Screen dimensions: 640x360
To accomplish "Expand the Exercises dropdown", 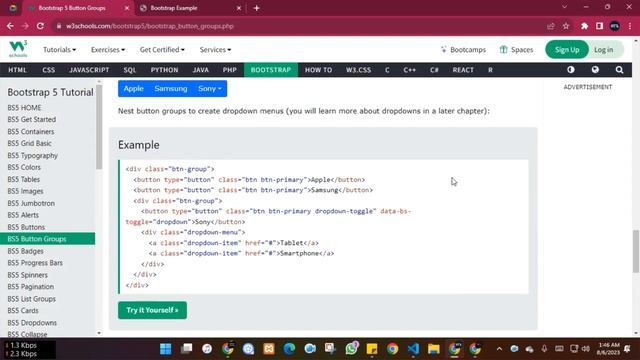I will click(108, 49).
